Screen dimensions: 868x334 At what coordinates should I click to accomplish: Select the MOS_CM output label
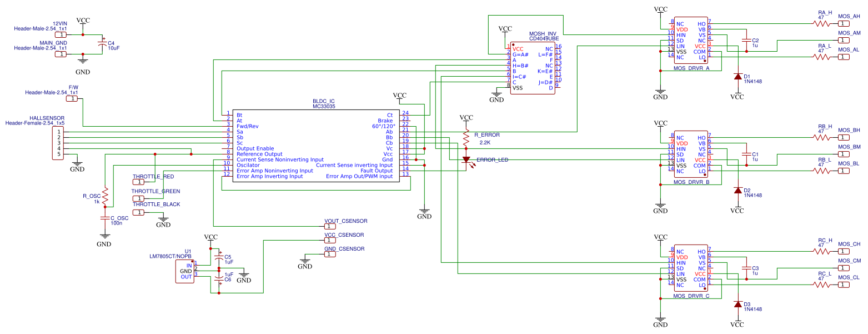(x=849, y=261)
